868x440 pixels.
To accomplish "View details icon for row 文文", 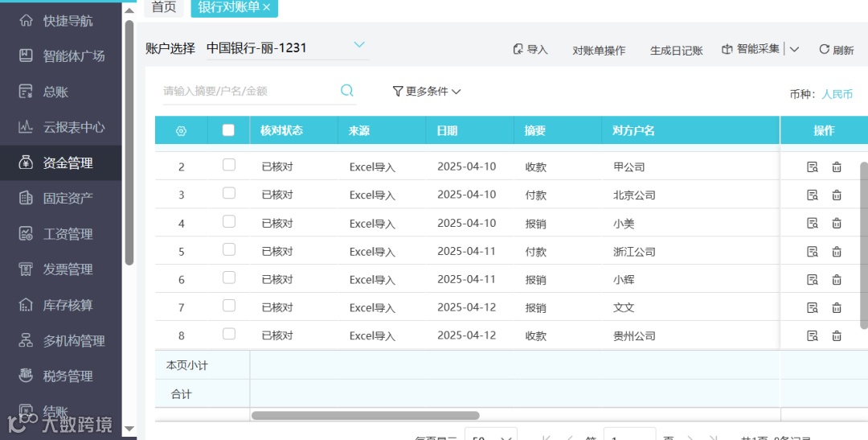I will pyautogui.click(x=812, y=307).
